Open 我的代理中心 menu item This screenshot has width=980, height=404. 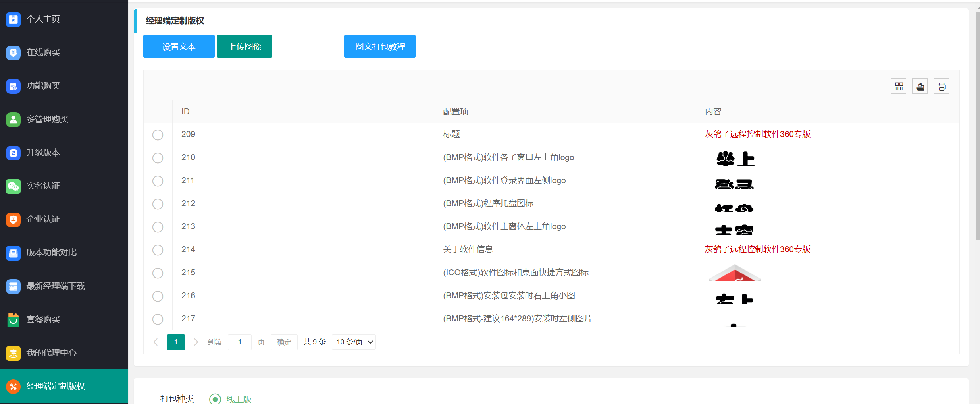(x=51, y=353)
